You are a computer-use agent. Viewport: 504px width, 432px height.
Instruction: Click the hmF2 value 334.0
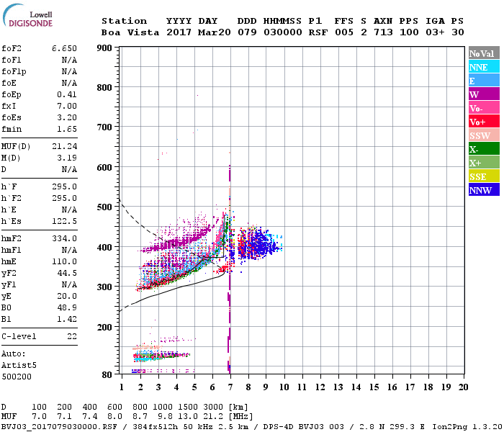point(64,239)
